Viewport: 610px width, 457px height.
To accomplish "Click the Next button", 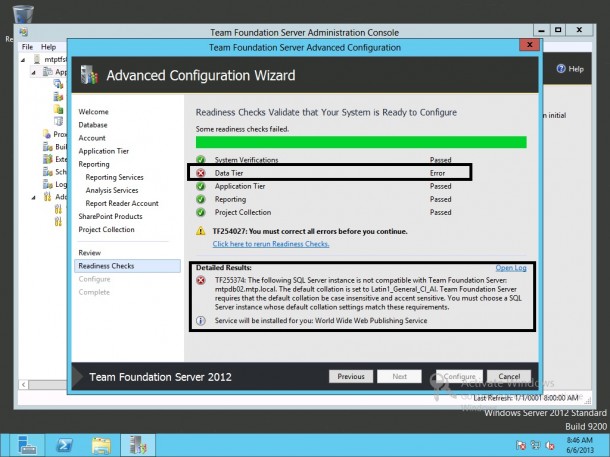I will click(399, 376).
